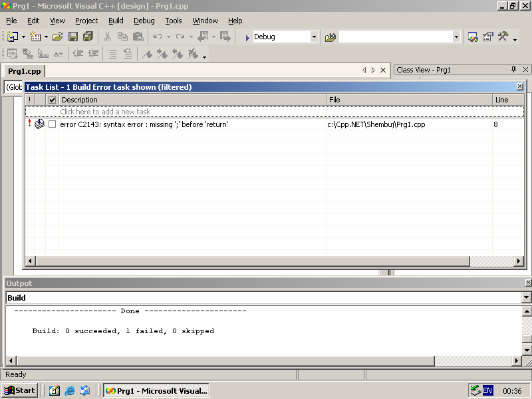The height and width of the screenshot is (399, 532).
Task: Expand the New Project dropdown arrow
Action: coord(23,37)
